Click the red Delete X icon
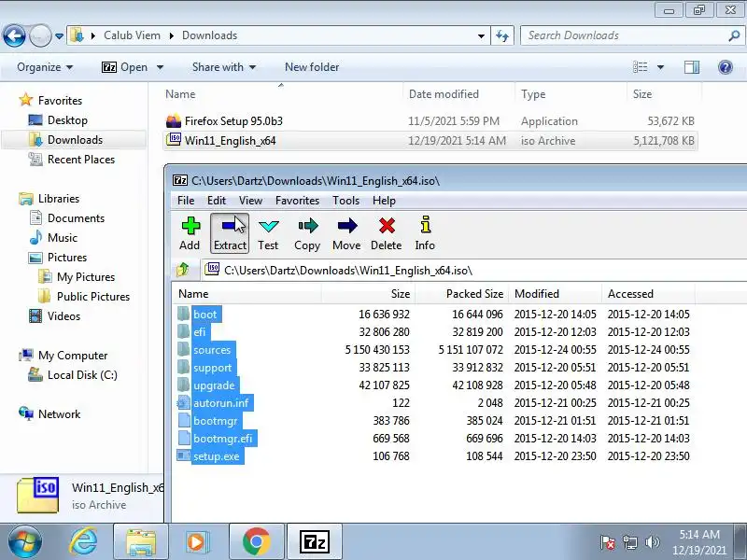 pos(387,226)
